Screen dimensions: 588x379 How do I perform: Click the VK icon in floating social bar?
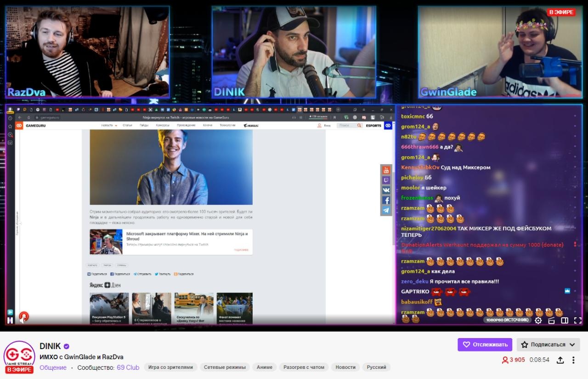click(x=386, y=190)
